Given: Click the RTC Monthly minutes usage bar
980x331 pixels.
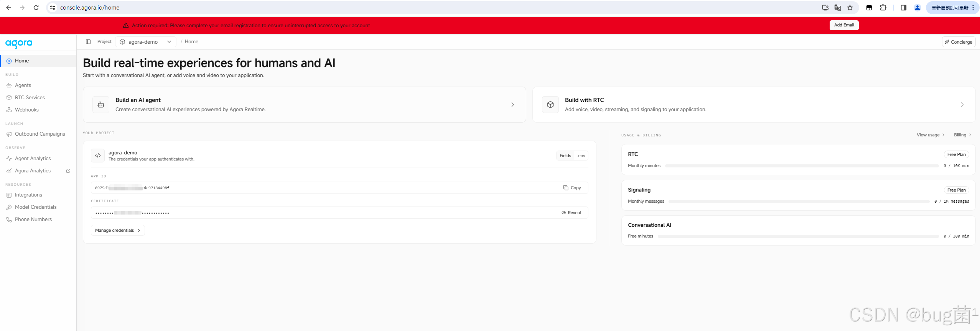Looking at the screenshot, I should click(802, 166).
